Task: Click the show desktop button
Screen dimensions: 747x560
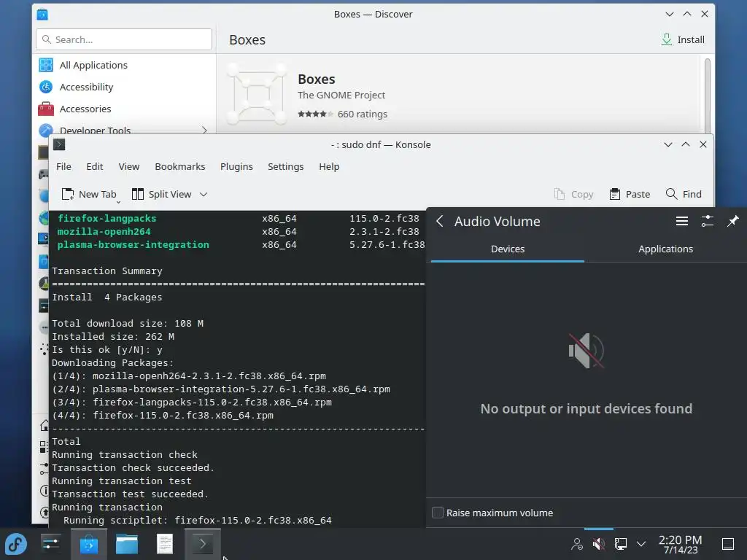Action: pyautogui.click(x=728, y=544)
